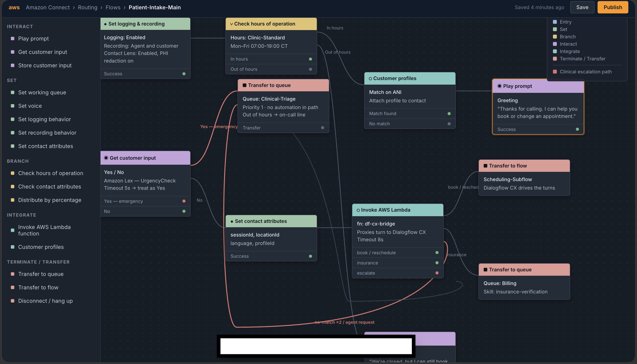Screen dimensions: 637x364
Task: Click No output port on Get customer input
Action: point(184,211)
